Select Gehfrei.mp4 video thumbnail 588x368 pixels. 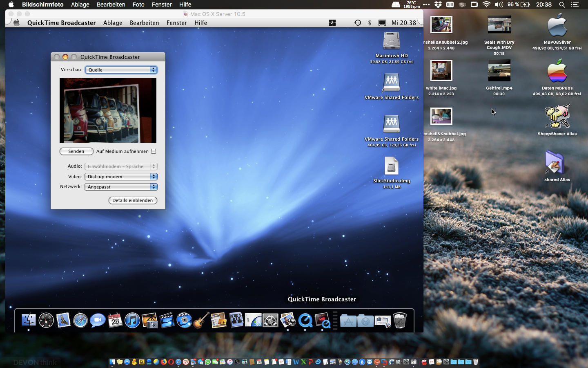tap(499, 70)
